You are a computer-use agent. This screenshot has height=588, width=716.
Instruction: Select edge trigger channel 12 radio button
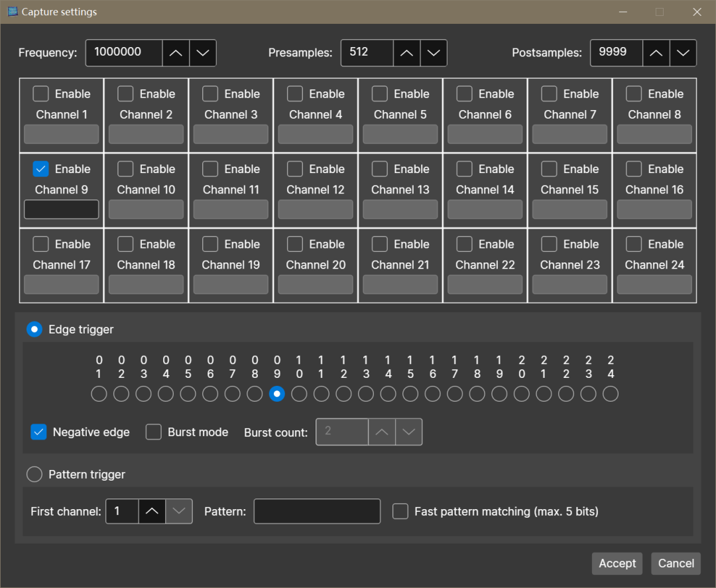click(343, 394)
